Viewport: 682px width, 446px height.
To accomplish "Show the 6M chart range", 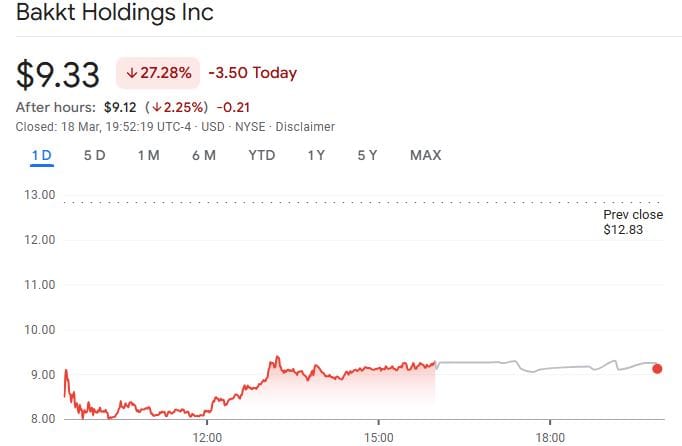I will coord(203,155).
